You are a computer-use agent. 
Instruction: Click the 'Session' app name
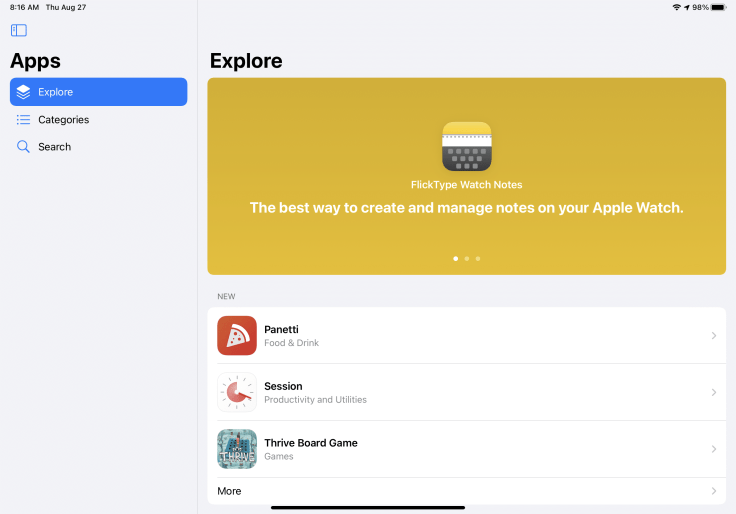(283, 386)
